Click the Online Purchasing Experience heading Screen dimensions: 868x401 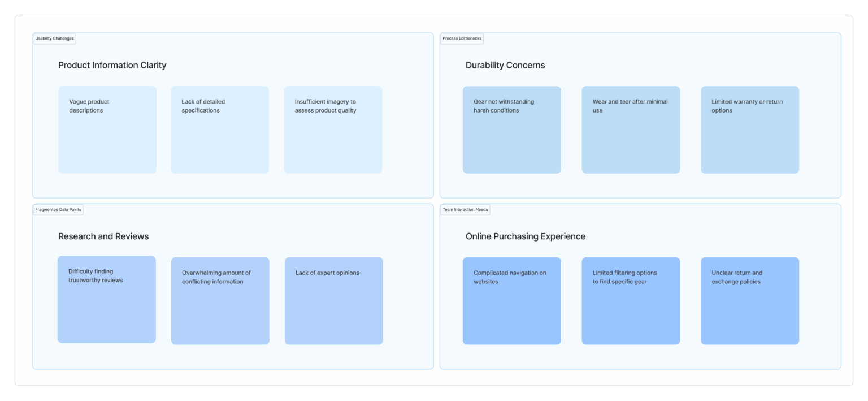point(526,236)
